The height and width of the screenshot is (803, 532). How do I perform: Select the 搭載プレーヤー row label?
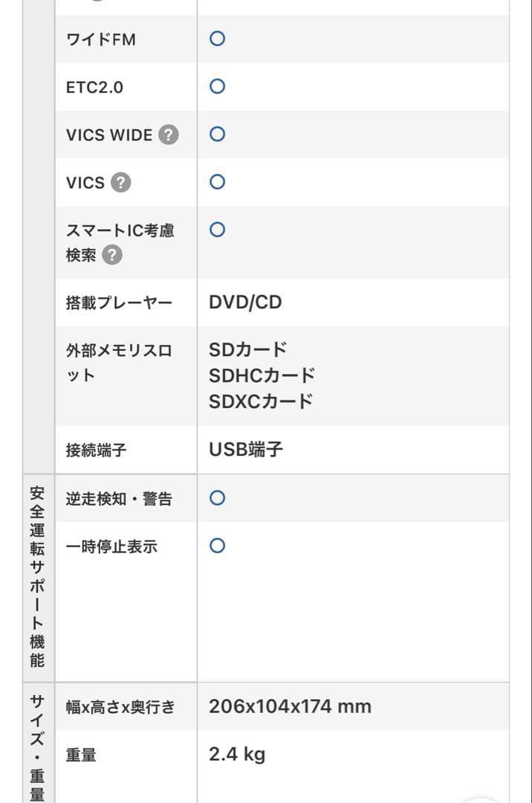click(119, 303)
